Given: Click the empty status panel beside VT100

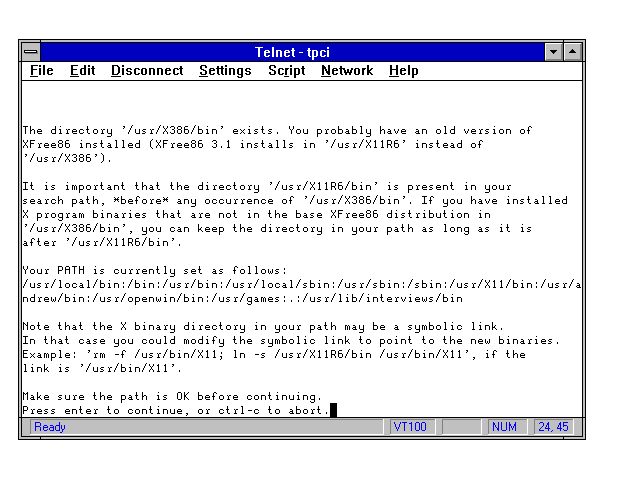Looking at the screenshot, I should 462,428.
